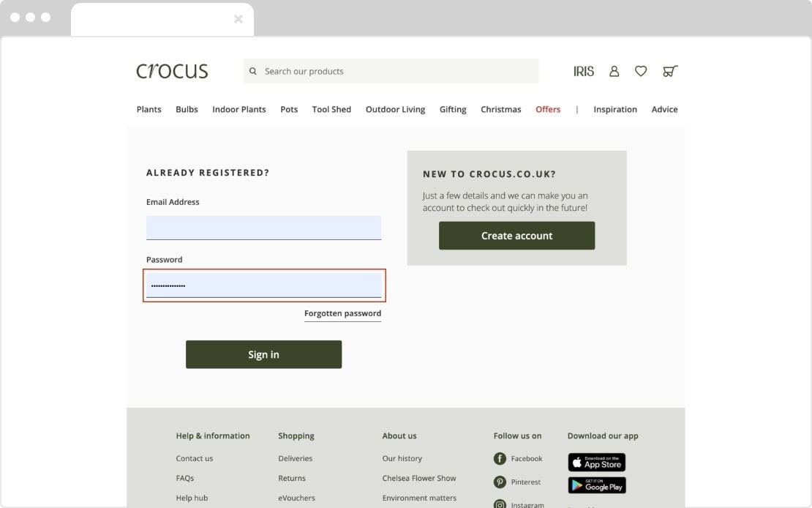Open the Gifting menu
This screenshot has width=812, height=508.
click(x=453, y=109)
